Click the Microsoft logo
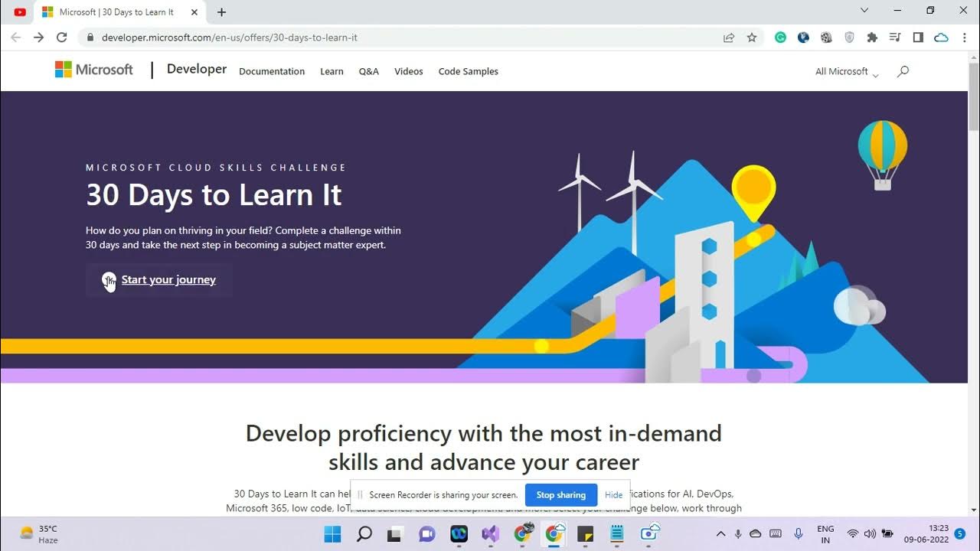 click(x=93, y=70)
